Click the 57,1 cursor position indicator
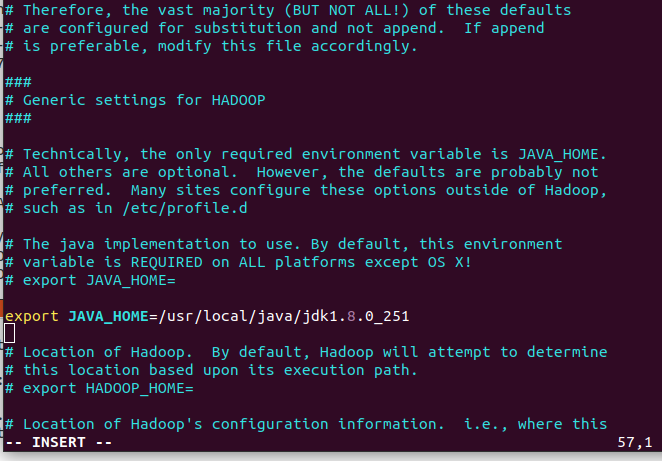 tap(634, 443)
